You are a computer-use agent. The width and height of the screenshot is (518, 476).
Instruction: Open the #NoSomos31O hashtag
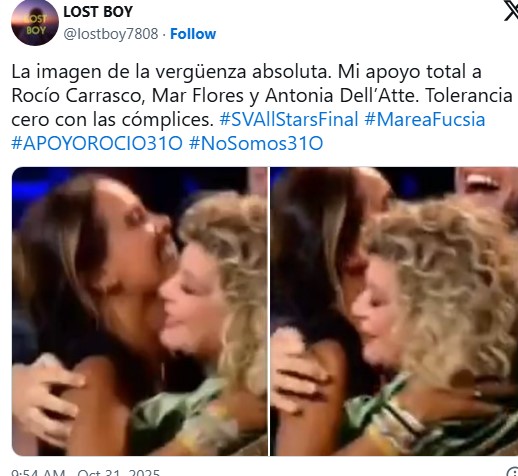(x=256, y=143)
